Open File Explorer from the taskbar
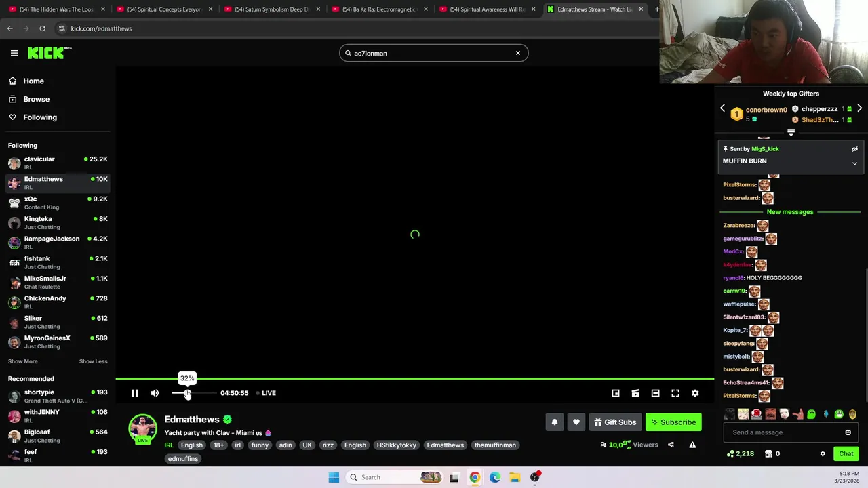The image size is (868, 488). [515, 477]
